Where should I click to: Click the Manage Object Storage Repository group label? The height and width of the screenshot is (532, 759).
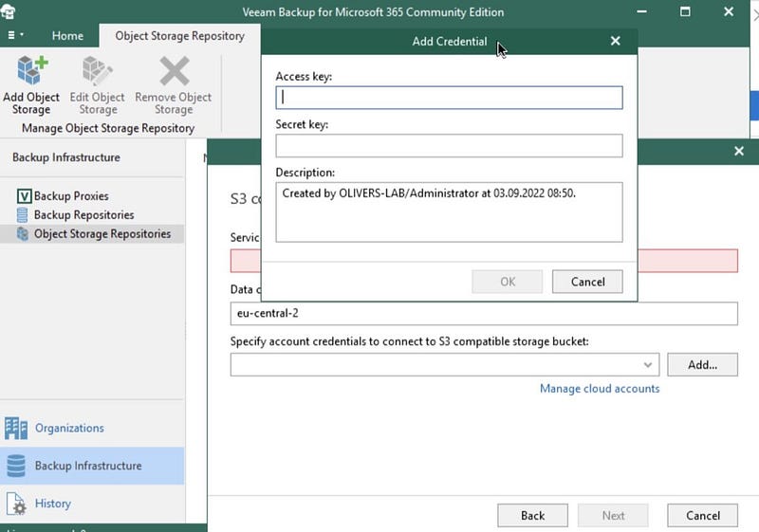[x=108, y=128]
